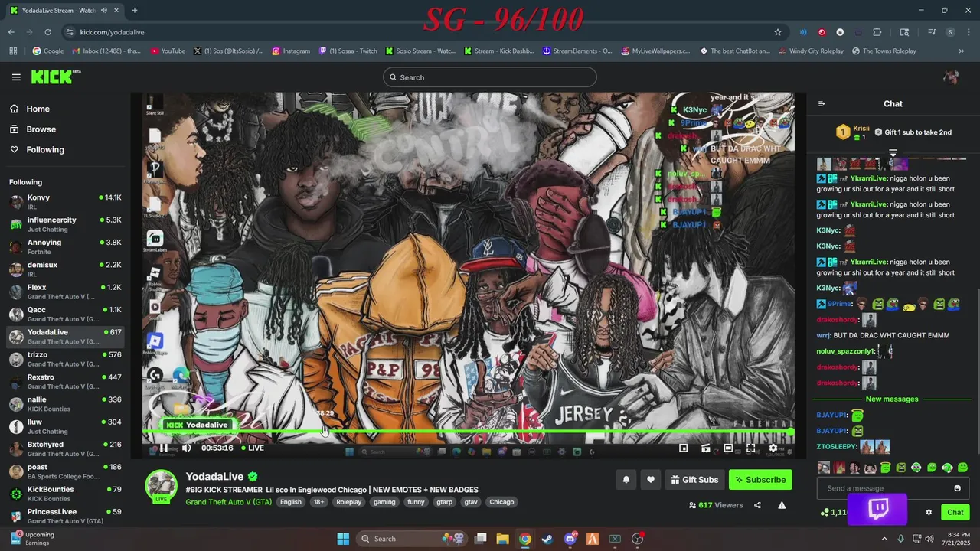Open chat settings gear icon
980x551 pixels.
click(929, 512)
